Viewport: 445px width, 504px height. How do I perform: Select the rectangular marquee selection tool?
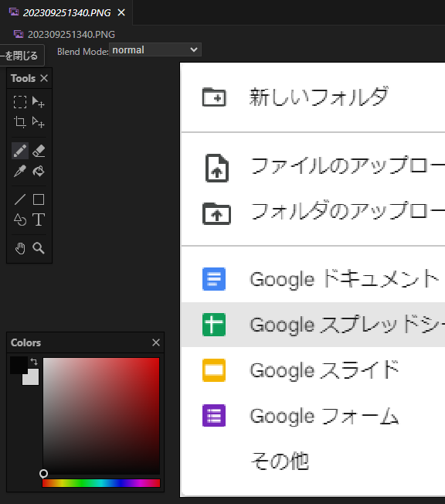20,102
